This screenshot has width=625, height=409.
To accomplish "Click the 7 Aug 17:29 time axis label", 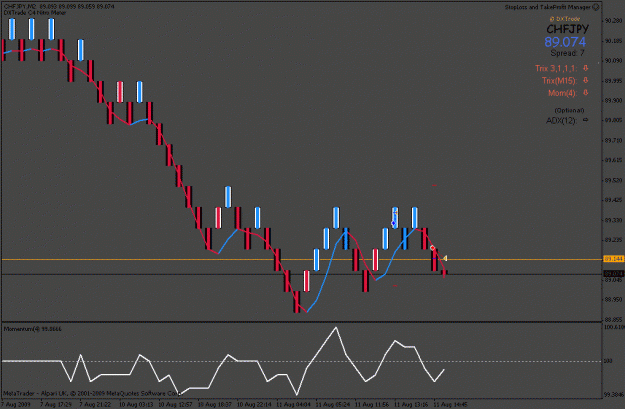I will [x=56, y=405].
